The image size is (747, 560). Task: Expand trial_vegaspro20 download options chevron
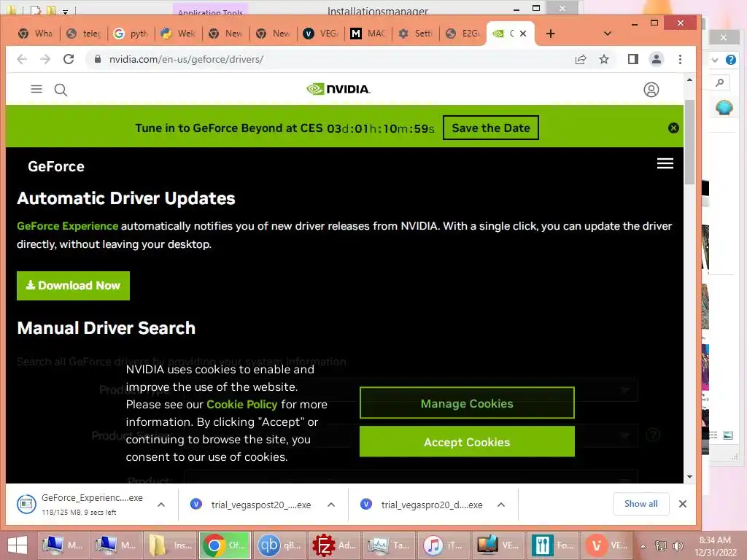[x=500, y=505]
